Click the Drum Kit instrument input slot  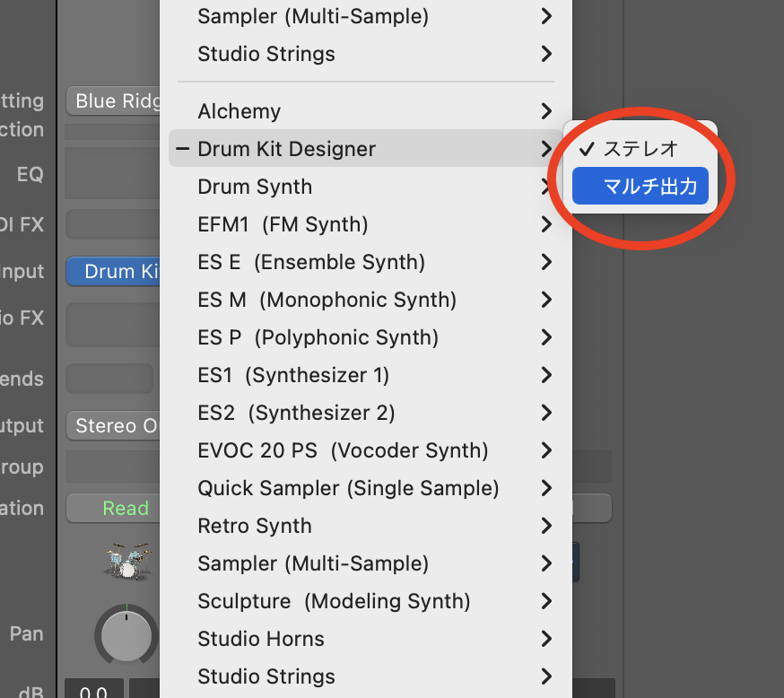[115, 272]
